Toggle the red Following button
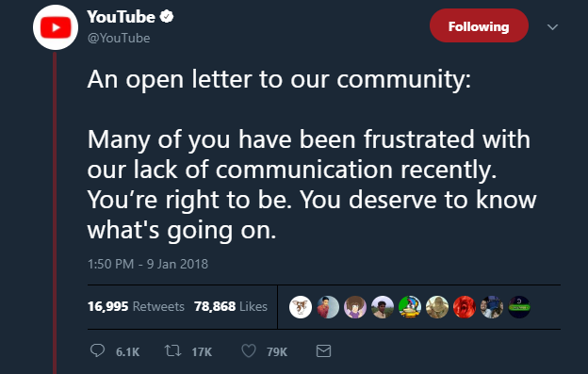Screen dimensions: 588x374 click(479, 25)
